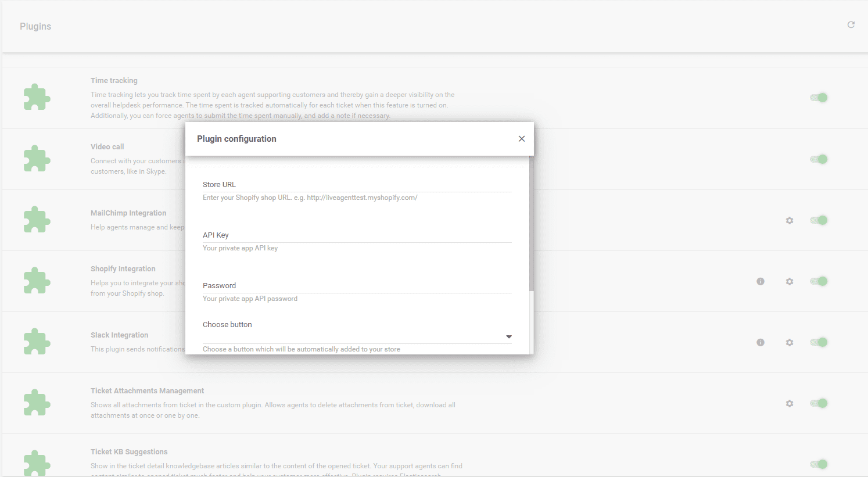The image size is (868, 477).
Task: Select the Time tracking puzzle icon
Action: [x=37, y=97]
